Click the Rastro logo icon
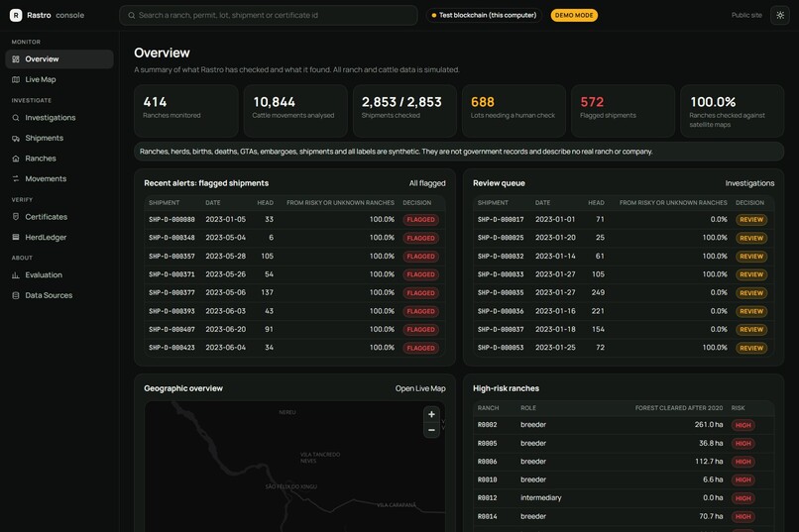Screen dimensions: 799x532 [16, 15]
